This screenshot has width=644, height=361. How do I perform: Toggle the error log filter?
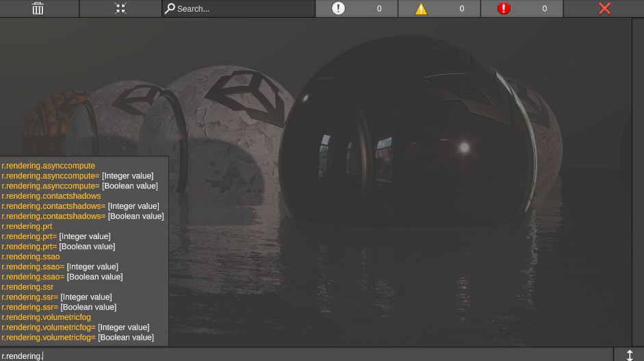pos(521,8)
